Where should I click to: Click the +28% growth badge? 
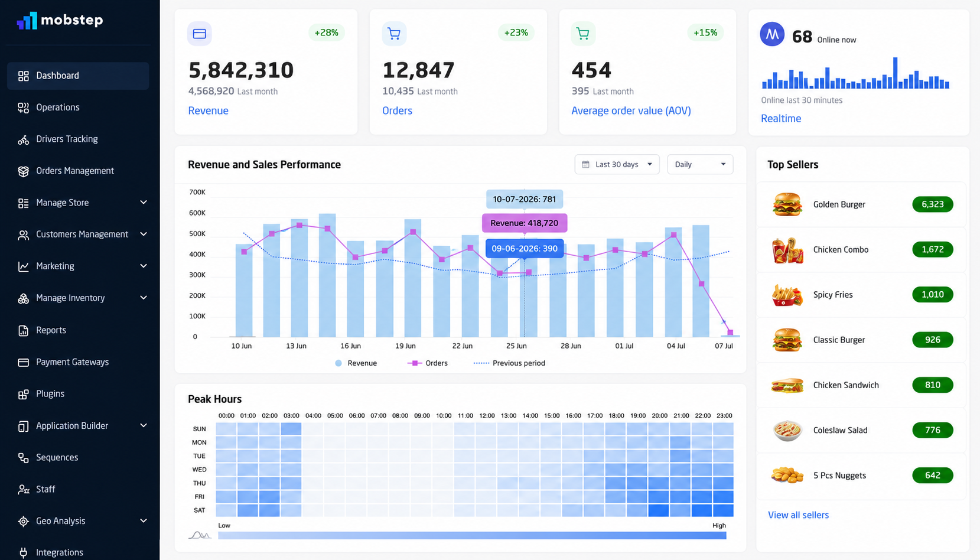[326, 32]
